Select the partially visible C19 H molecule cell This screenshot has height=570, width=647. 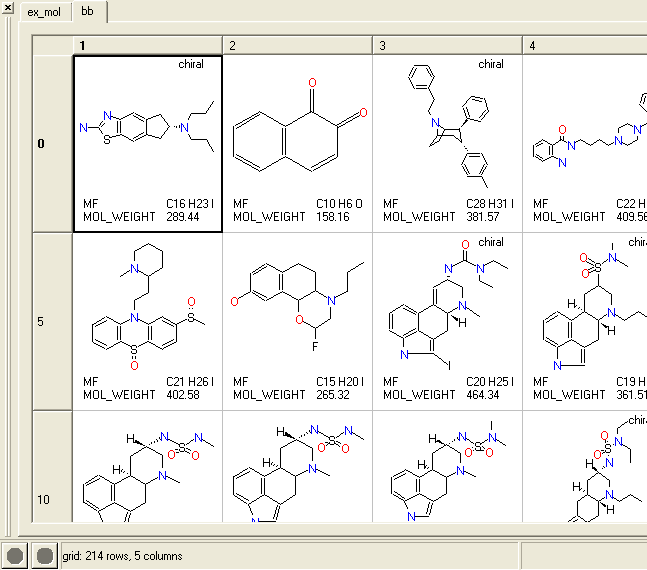[585, 322]
